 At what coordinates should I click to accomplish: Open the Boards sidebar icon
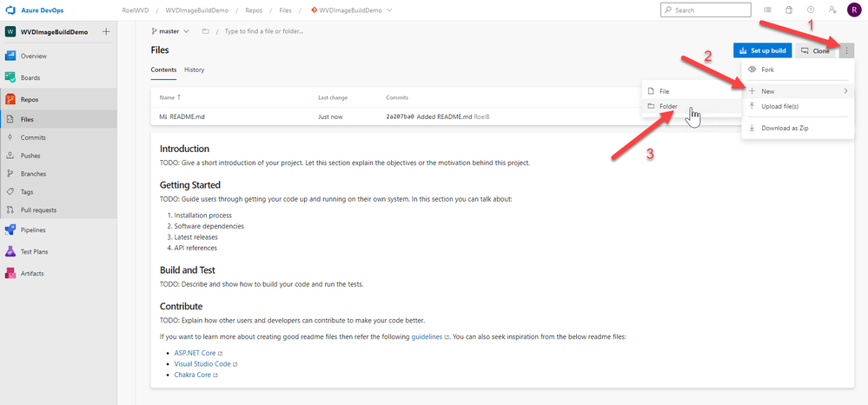(10, 77)
